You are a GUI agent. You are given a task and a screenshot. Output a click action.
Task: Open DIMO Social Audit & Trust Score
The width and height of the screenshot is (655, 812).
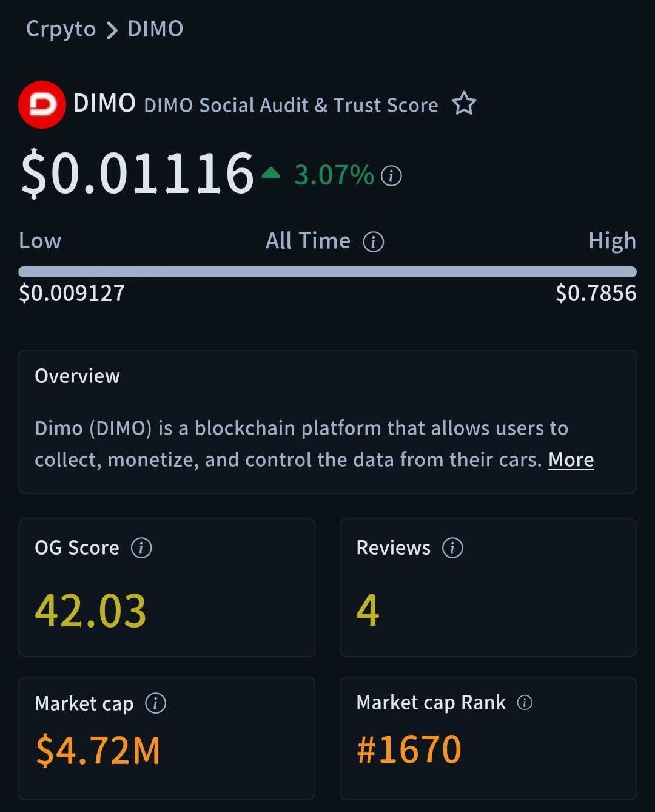pyautogui.click(x=291, y=106)
